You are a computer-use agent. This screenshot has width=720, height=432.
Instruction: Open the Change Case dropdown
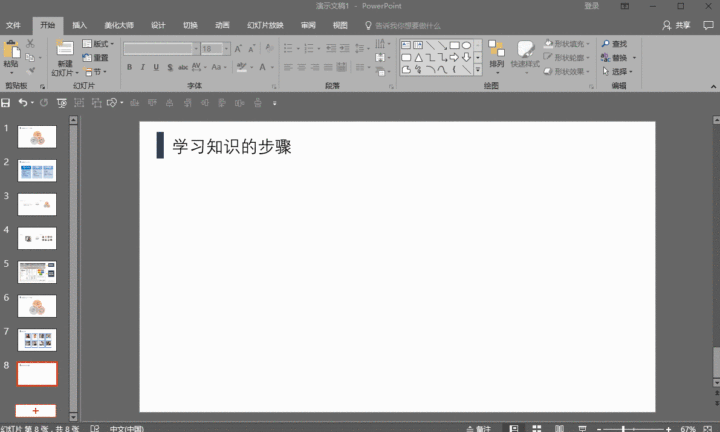click(x=219, y=67)
